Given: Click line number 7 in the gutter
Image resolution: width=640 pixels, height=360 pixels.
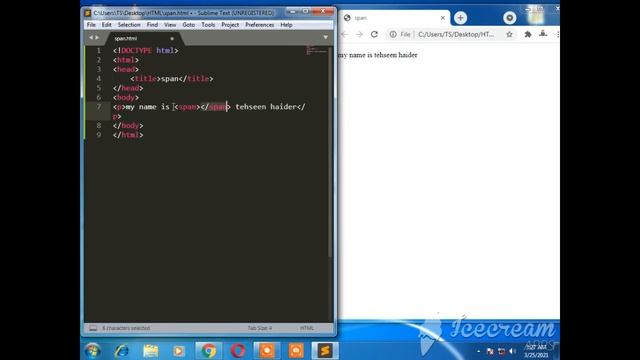Looking at the screenshot, I should pos(98,107).
